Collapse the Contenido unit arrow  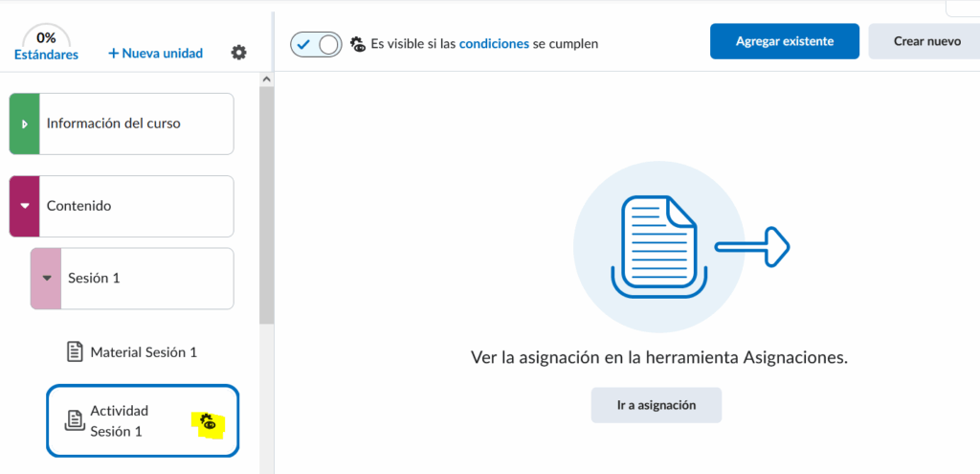[x=24, y=206]
